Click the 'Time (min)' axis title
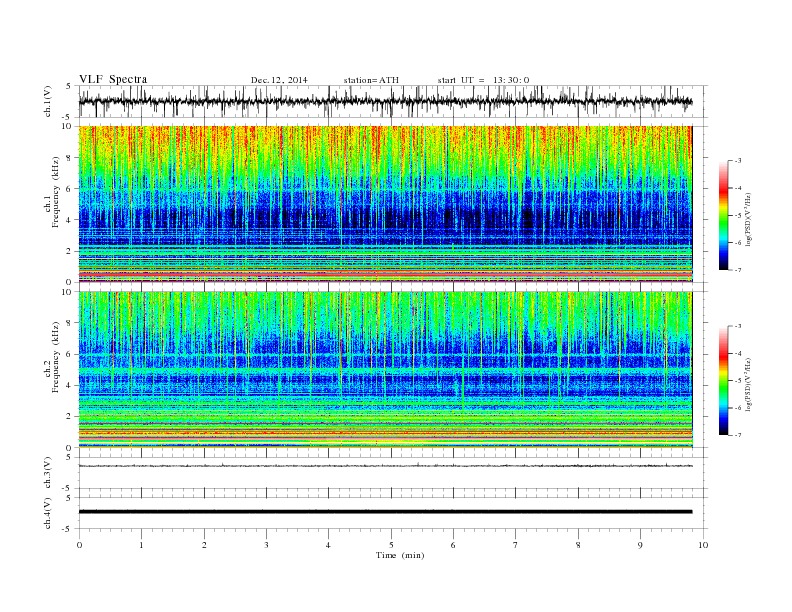The height and width of the screenshot is (612, 792). (400, 555)
